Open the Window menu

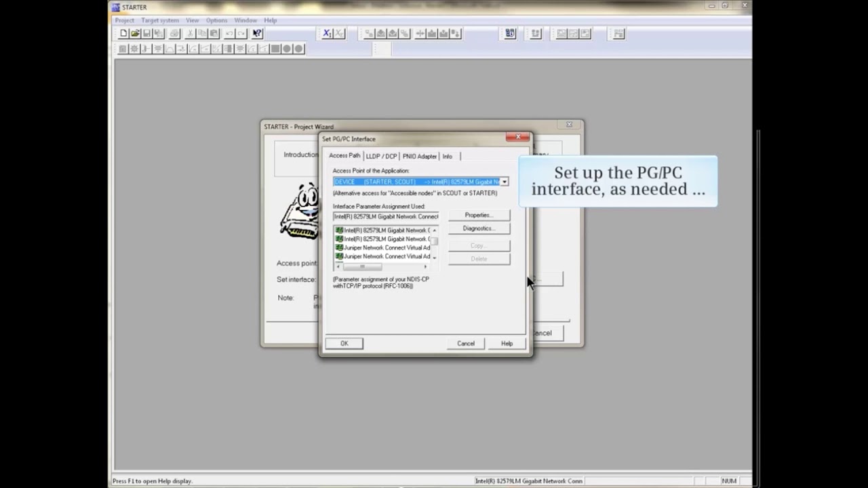point(245,20)
